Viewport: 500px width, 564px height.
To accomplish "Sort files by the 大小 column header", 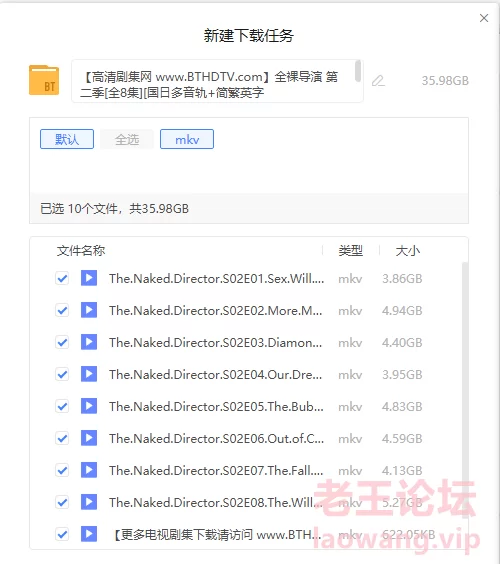I will (408, 251).
